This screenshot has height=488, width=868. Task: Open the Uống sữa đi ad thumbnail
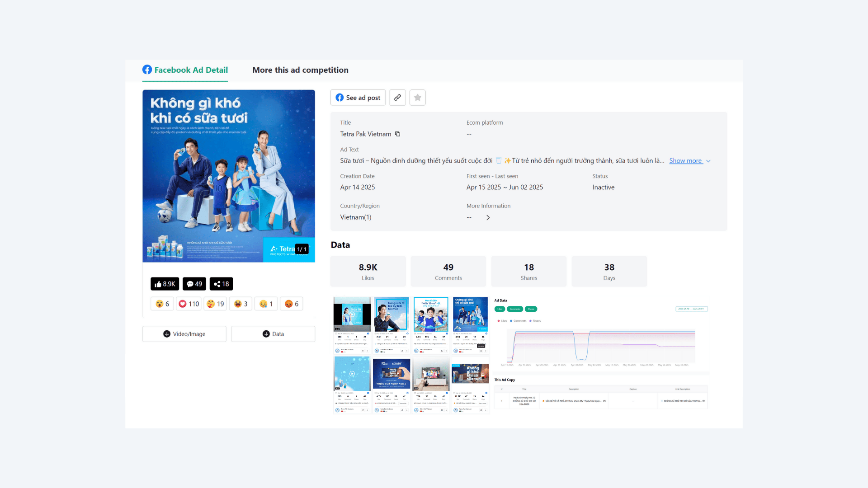pyautogui.click(x=392, y=314)
